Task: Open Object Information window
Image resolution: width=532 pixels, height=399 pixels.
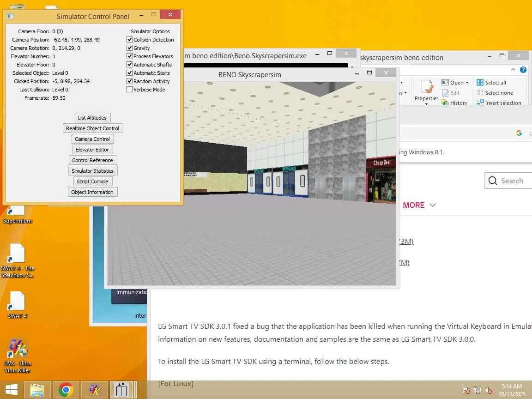Action: pyautogui.click(x=92, y=192)
